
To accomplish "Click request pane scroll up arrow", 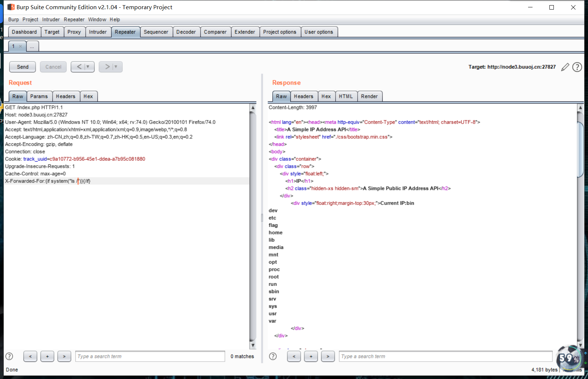I will click(253, 107).
